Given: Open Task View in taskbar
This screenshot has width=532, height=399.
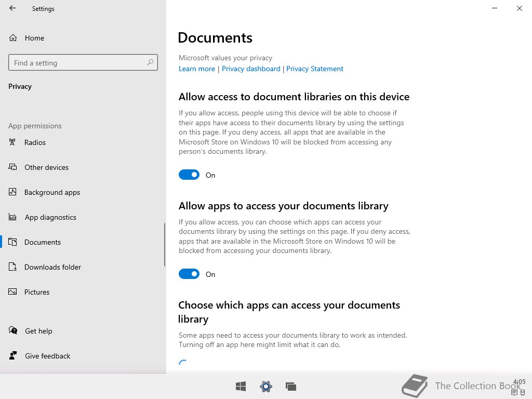Looking at the screenshot, I should (x=291, y=386).
